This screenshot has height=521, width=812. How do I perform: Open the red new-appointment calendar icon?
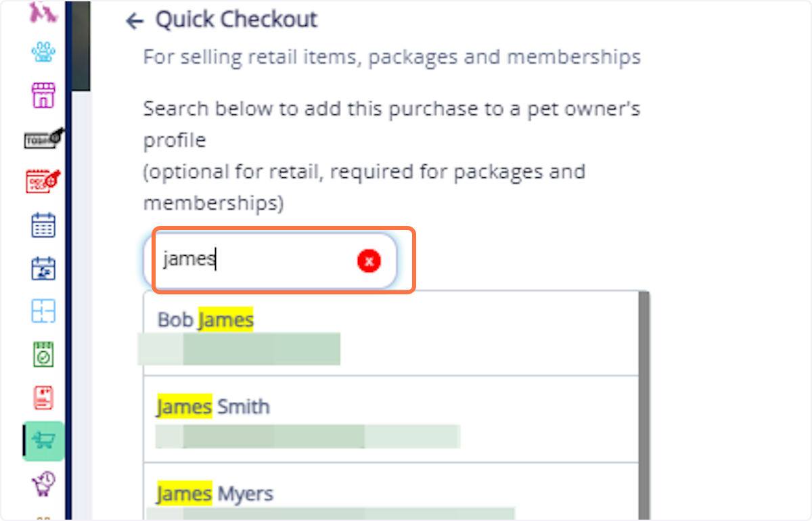[43, 181]
